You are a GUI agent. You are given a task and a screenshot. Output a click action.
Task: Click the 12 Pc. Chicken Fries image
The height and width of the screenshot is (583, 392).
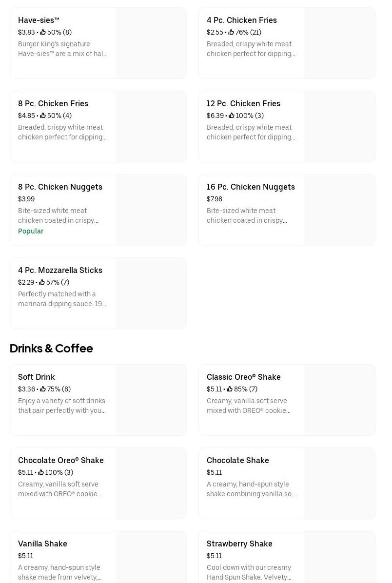[340, 126]
